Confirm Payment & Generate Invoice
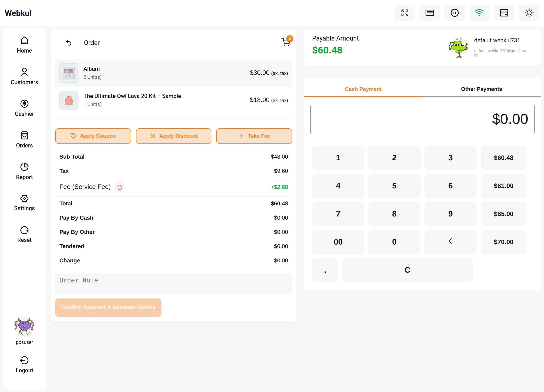This screenshot has height=392, width=544. 108,307
